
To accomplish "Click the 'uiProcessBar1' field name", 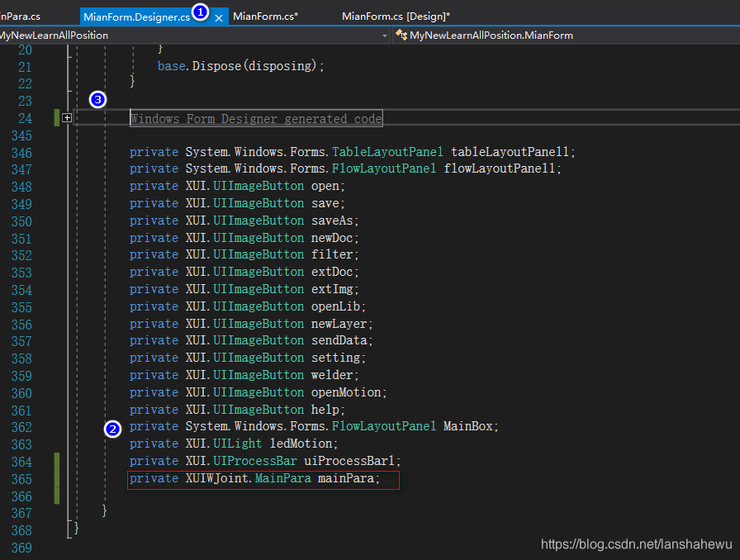I will tap(349, 461).
